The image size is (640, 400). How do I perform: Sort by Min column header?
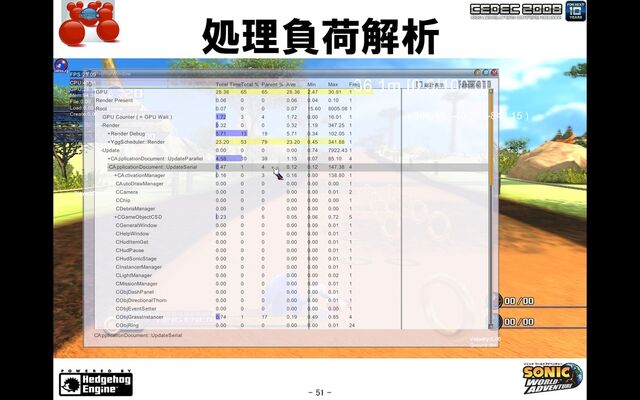(x=312, y=84)
